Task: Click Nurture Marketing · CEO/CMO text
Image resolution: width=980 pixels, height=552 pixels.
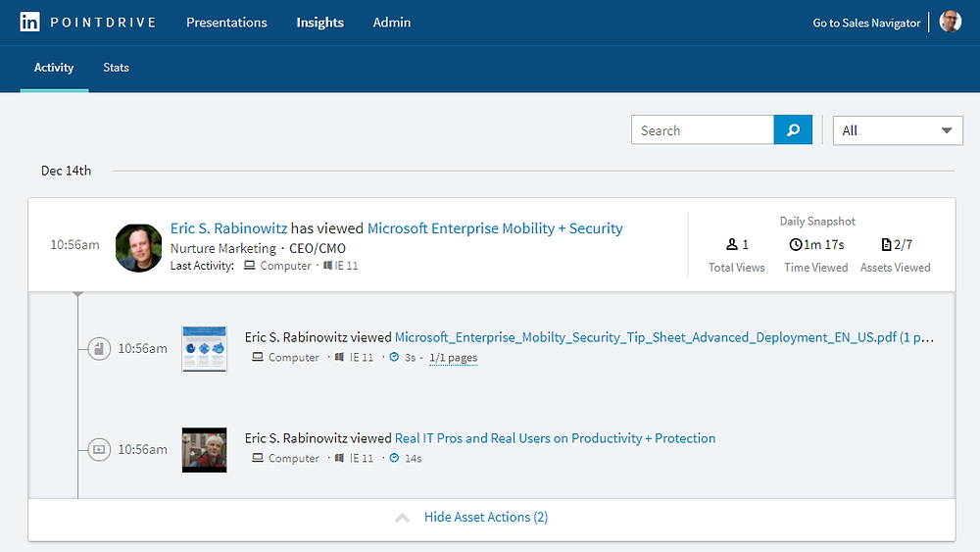Action: click(258, 248)
